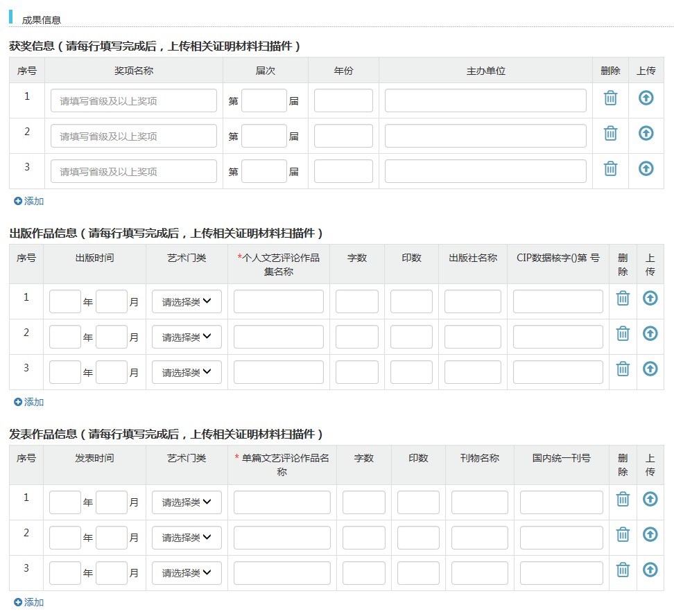Expand 艺术门类 selector in 出版作品 row 3
The width and height of the screenshot is (674, 616).
point(187,372)
